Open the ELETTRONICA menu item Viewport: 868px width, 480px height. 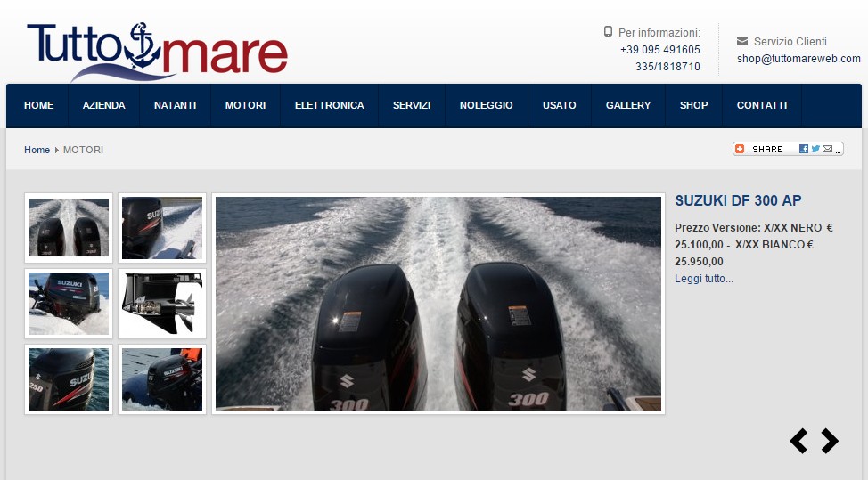point(330,105)
